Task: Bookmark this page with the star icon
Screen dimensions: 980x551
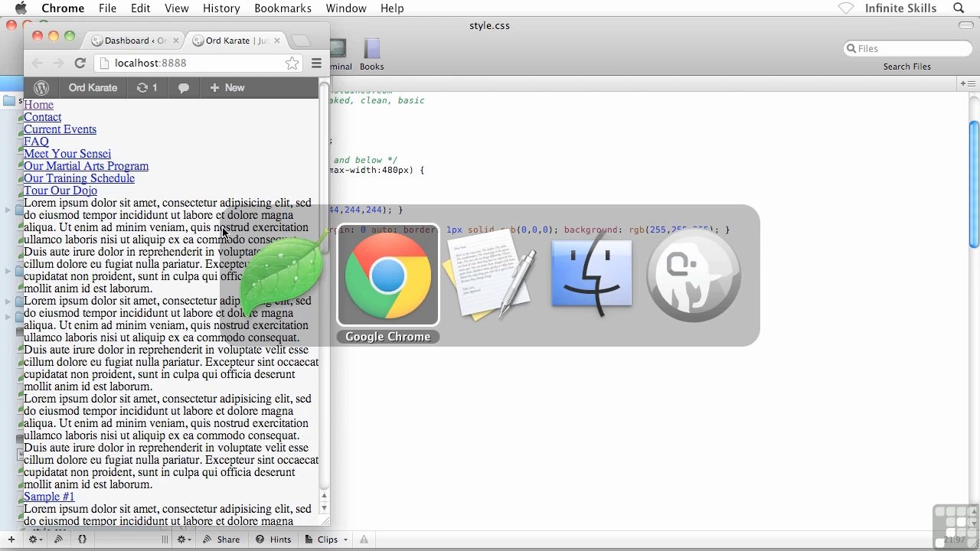Action: (x=292, y=63)
